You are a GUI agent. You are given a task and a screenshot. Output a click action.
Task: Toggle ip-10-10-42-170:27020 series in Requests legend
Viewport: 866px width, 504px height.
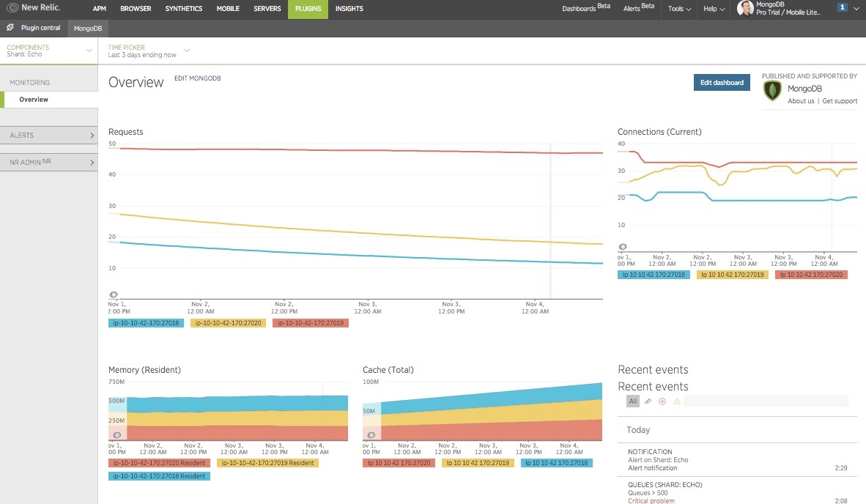click(228, 323)
